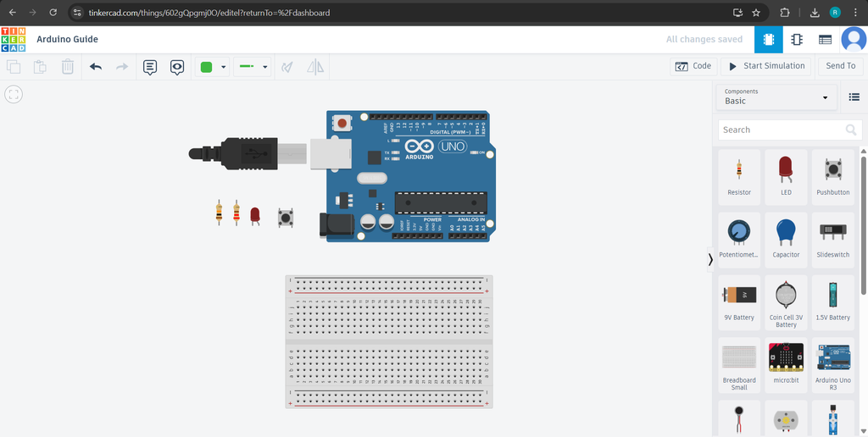Viewport: 868px width, 437px height.
Task: Select the pushbutton on canvas
Action: point(286,218)
